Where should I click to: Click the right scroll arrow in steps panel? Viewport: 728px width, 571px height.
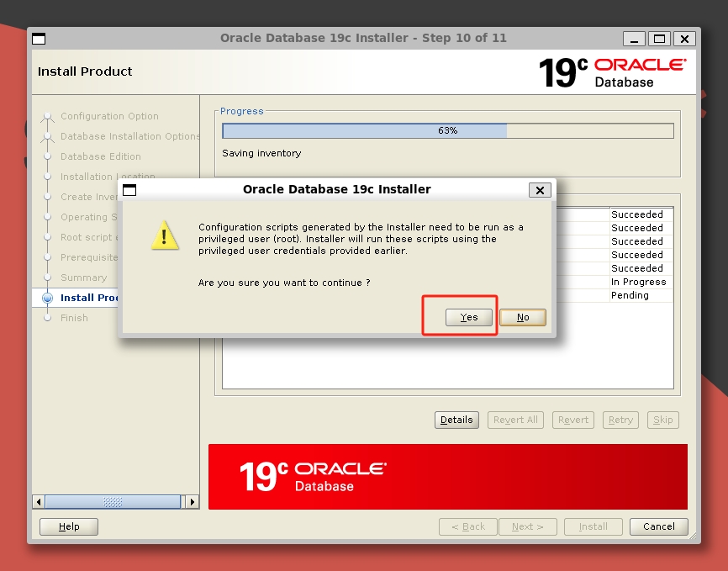tap(192, 502)
